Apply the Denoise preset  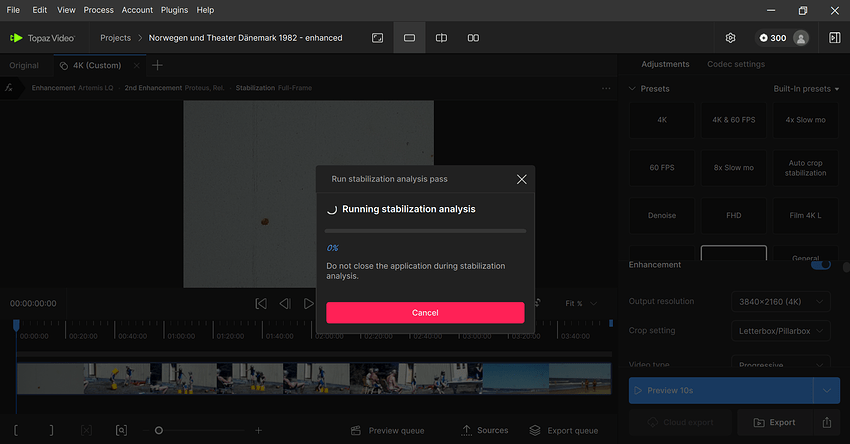(x=662, y=215)
